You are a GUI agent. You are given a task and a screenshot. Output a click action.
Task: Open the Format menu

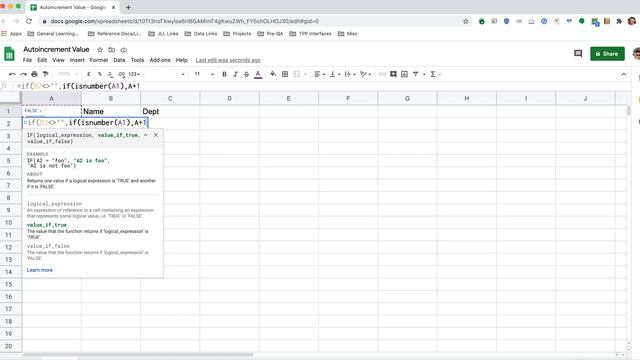click(x=99, y=60)
